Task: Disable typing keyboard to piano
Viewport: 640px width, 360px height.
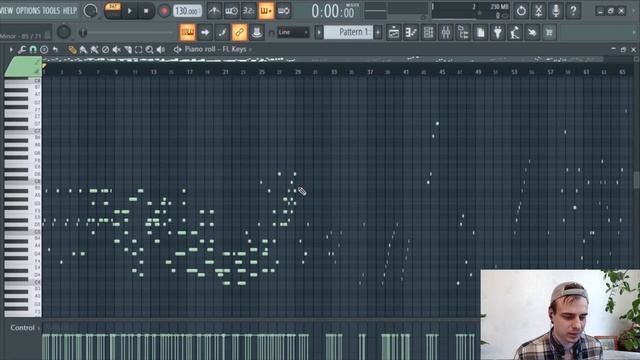Action: 188,32
